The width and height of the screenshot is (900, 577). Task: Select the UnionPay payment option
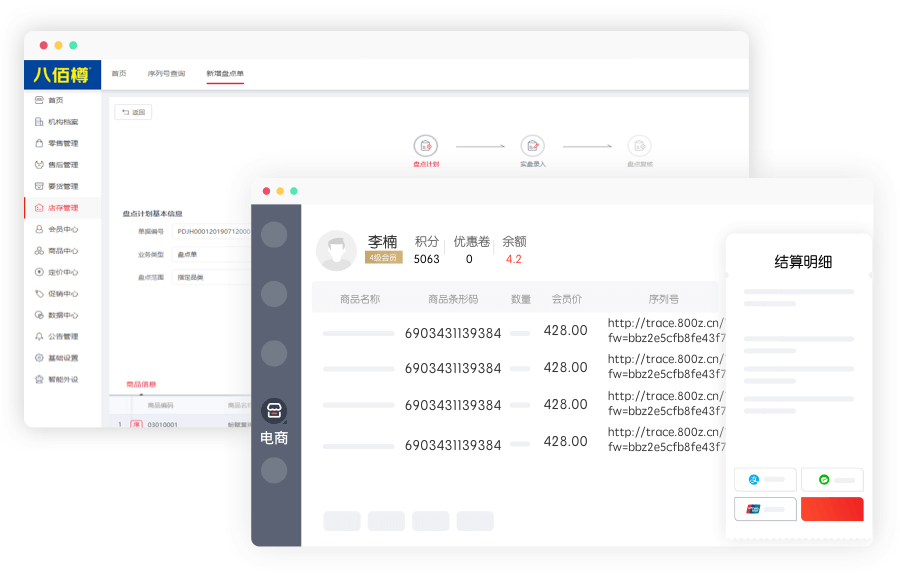765,509
